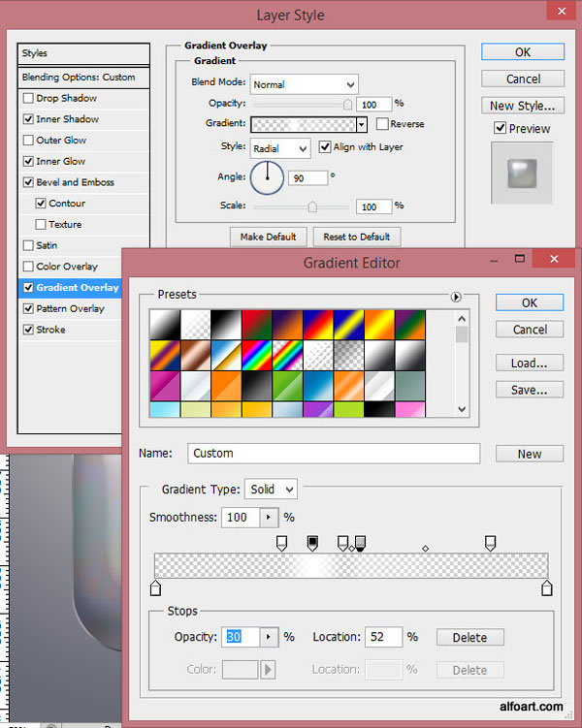Click the leftmost opacity stop above the bar
This screenshot has height=728, width=582.
[281, 543]
